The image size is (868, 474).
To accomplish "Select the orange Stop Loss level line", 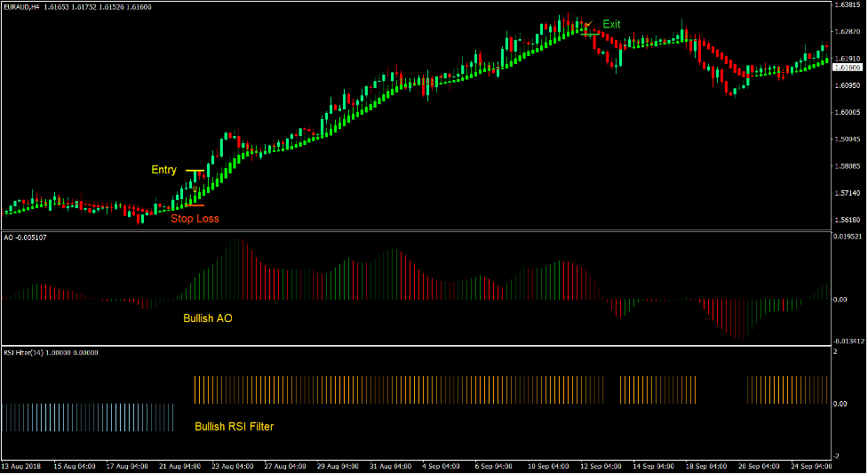I will coord(194,205).
